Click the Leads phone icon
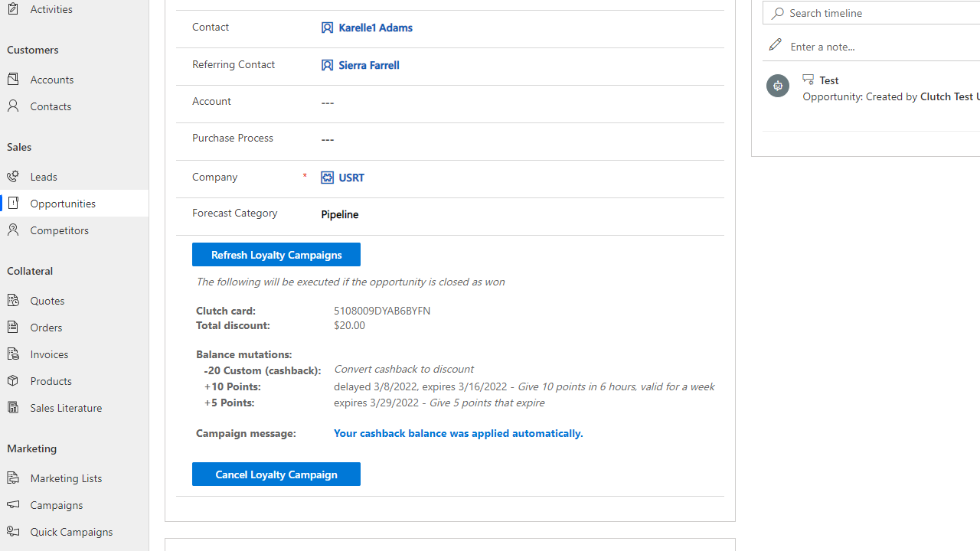The width and height of the screenshot is (980, 551). pos(13,177)
